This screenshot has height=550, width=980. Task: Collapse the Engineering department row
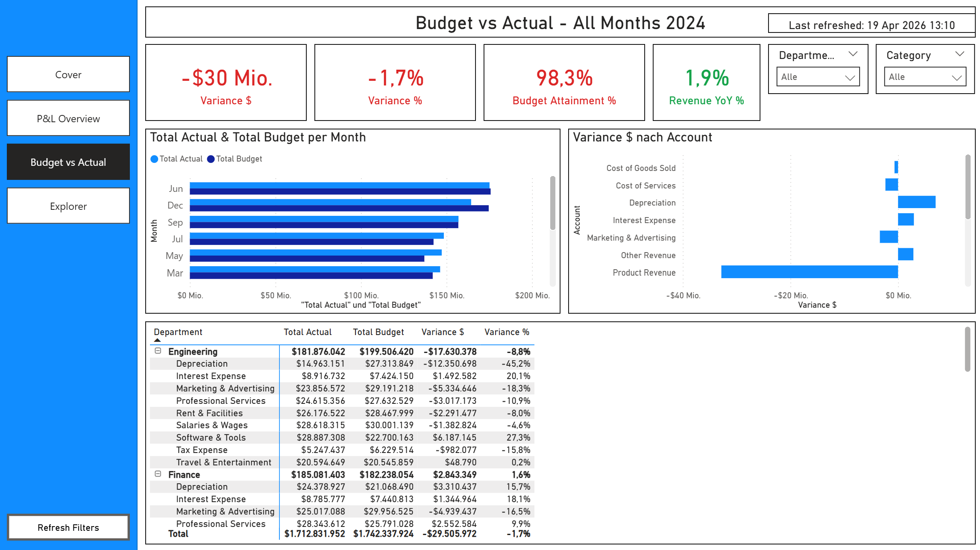[158, 351]
